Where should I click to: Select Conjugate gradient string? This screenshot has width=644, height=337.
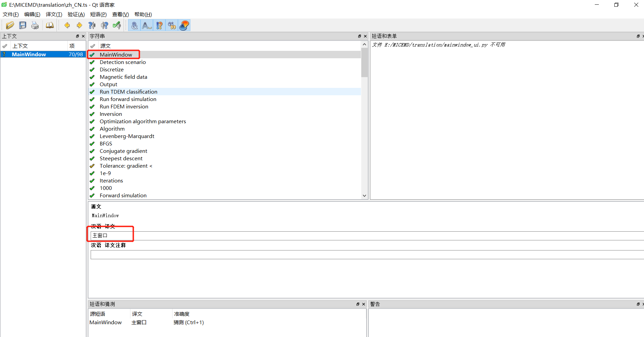point(225,151)
